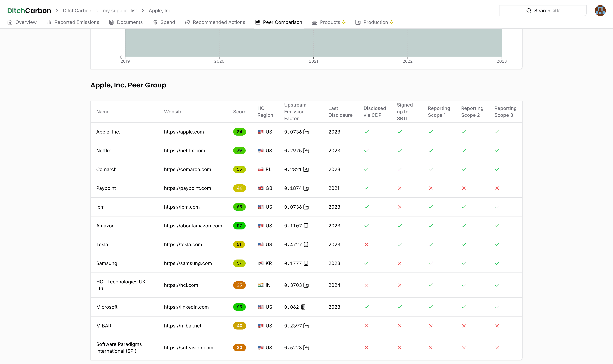Open the https://aboutamazon.com link
Screen dimensions: 613x364
[193, 226]
